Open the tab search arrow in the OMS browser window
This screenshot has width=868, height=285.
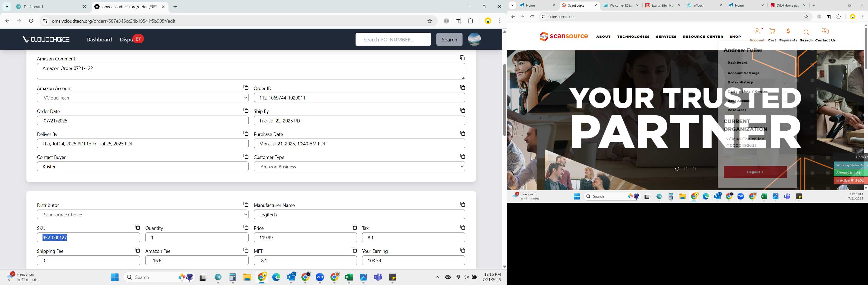[7, 6]
